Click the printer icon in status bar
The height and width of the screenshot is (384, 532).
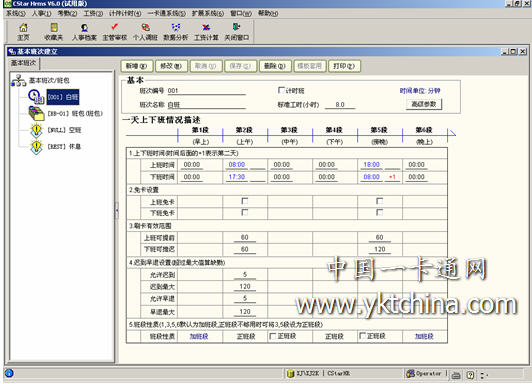point(456,375)
